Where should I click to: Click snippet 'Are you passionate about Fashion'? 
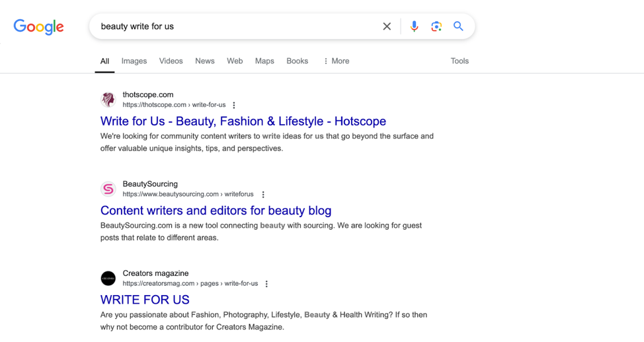[x=264, y=321]
